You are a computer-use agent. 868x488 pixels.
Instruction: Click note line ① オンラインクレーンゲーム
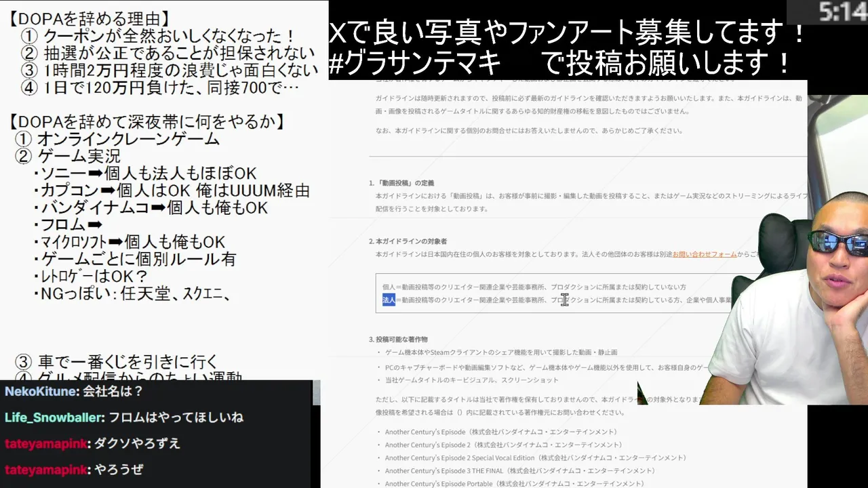pos(117,139)
